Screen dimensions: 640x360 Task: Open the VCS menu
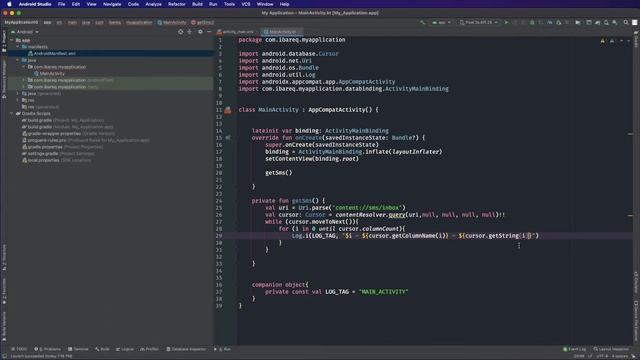coord(246,4)
